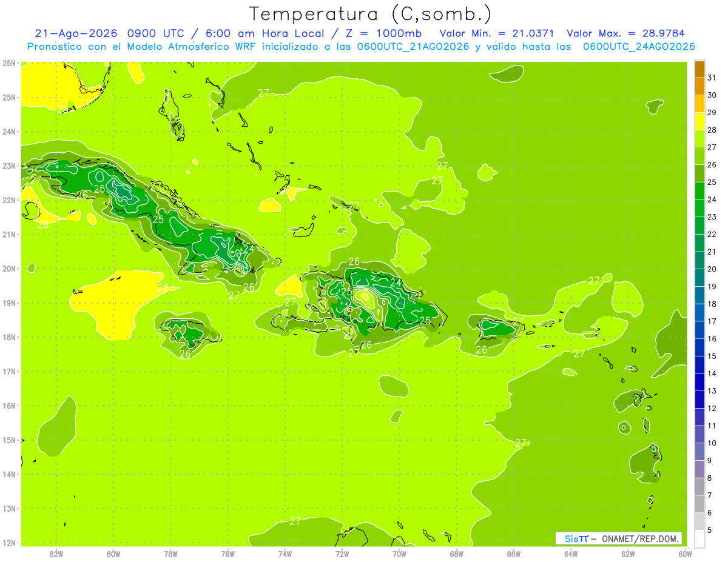
Task: Select the 21N latitude axis label
Action: (8, 235)
